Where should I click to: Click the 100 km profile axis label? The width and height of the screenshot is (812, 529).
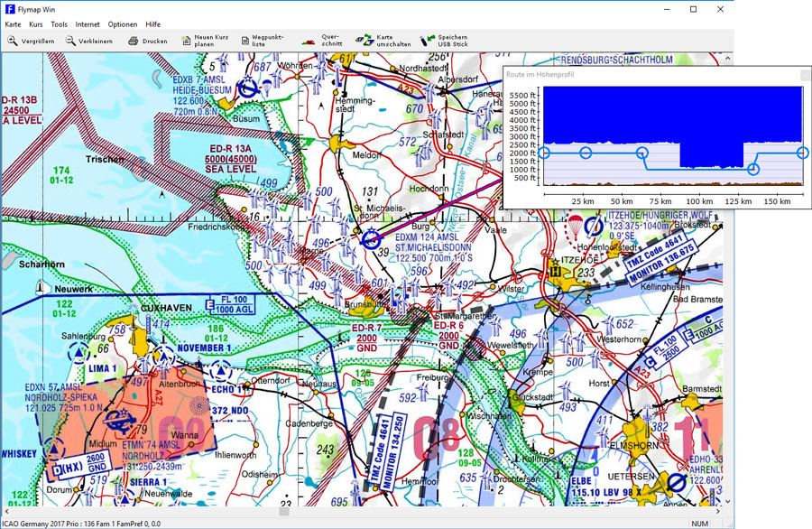pos(699,201)
